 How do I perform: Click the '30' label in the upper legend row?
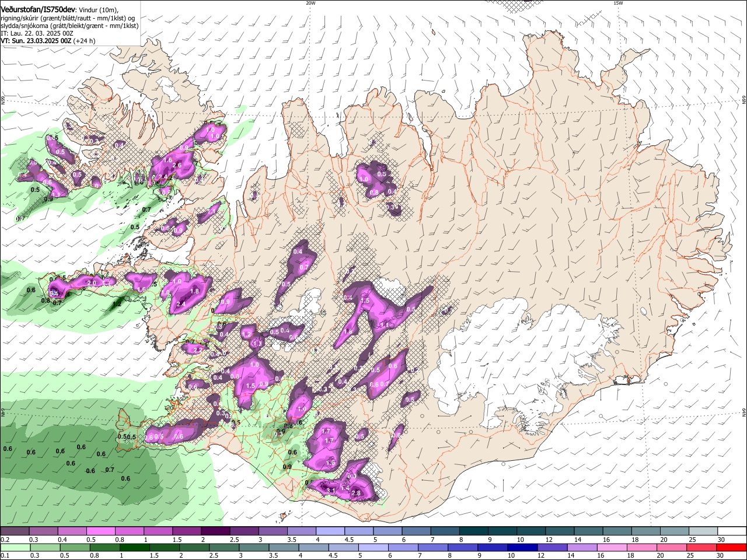click(x=721, y=540)
